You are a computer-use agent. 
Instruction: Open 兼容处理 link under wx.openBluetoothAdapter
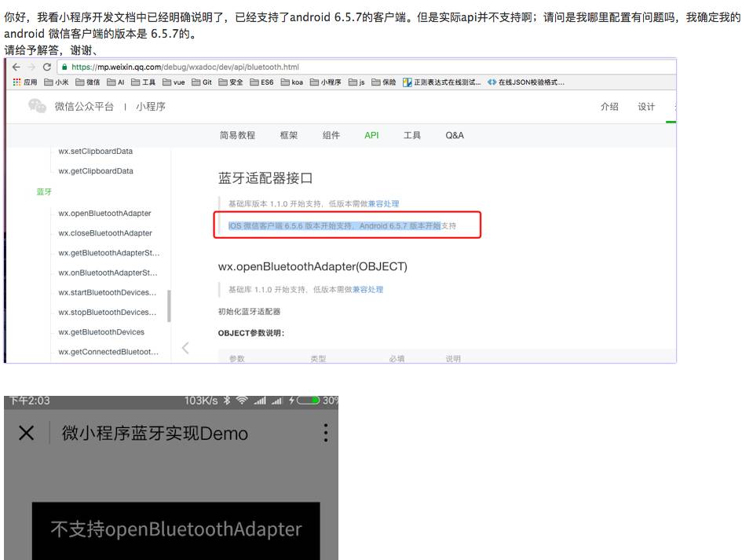point(367,290)
